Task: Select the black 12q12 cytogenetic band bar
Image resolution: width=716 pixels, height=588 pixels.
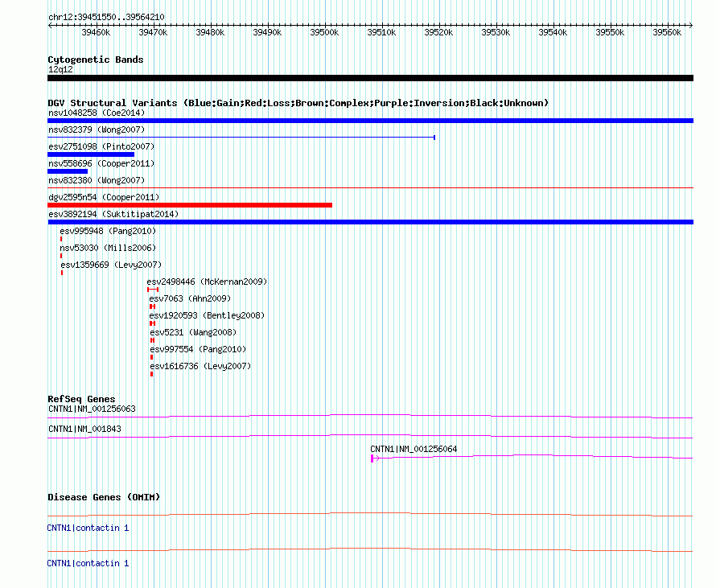Action: tap(370, 78)
